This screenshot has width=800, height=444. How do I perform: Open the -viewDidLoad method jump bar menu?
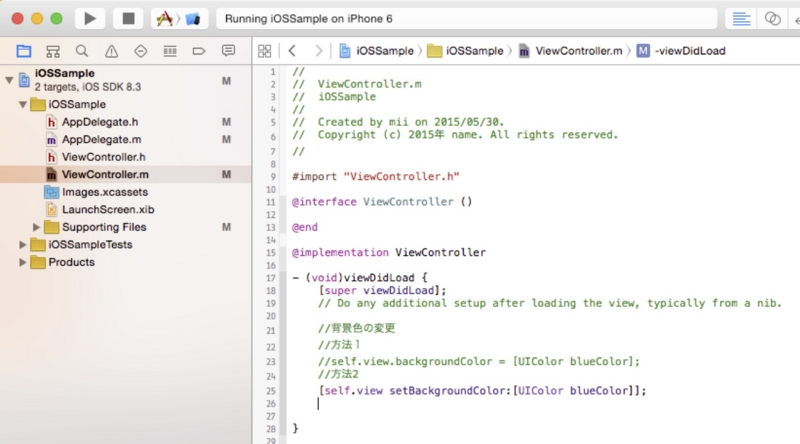(x=681, y=51)
